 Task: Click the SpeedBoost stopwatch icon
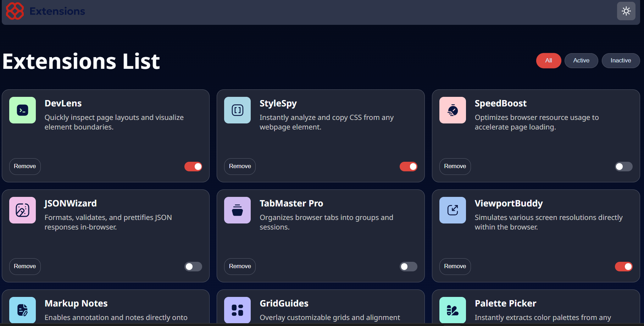click(x=453, y=110)
